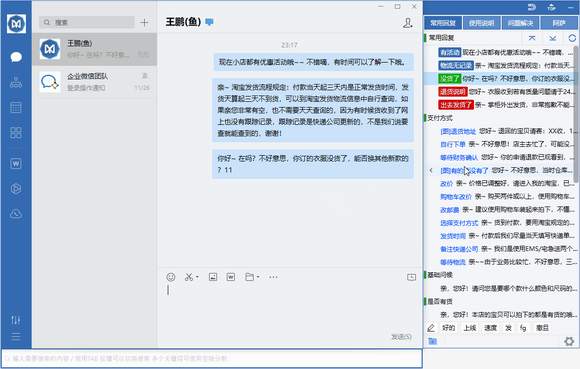Open the three-dots more options in chat toolbar
The image size is (580, 369).
pyautogui.click(x=273, y=277)
